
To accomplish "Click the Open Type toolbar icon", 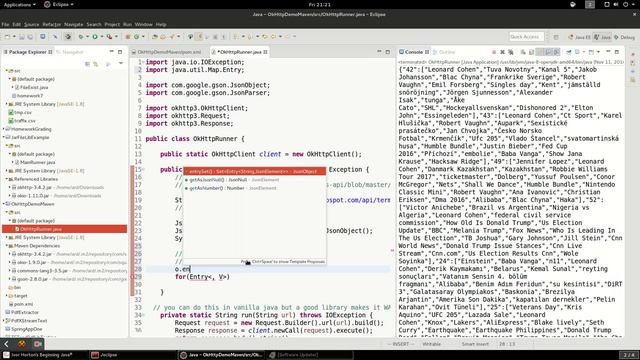I will point(154,36).
